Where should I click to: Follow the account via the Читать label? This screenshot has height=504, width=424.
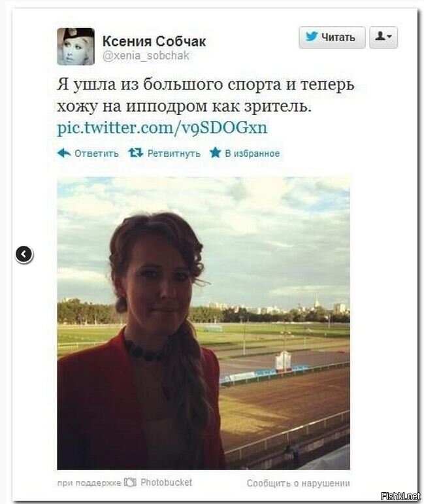click(x=338, y=37)
